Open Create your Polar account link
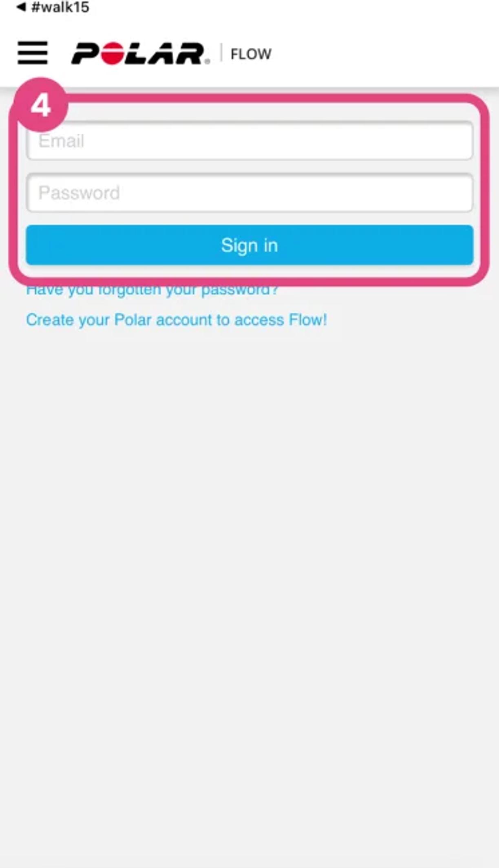This screenshot has height=868, width=499. [x=177, y=320]
